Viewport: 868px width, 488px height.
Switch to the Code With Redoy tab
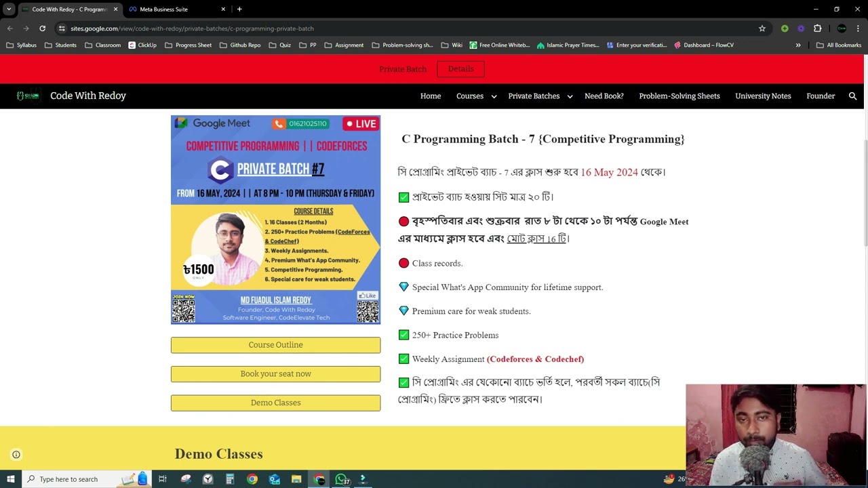(x=69, y=9)
